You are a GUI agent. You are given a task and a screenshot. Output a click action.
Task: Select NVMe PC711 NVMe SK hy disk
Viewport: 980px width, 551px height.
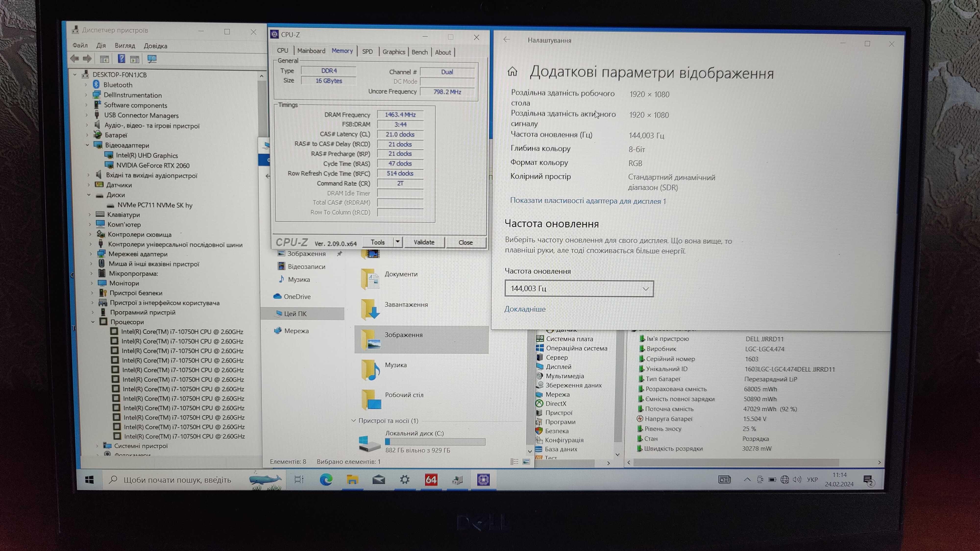click(155, 205)
